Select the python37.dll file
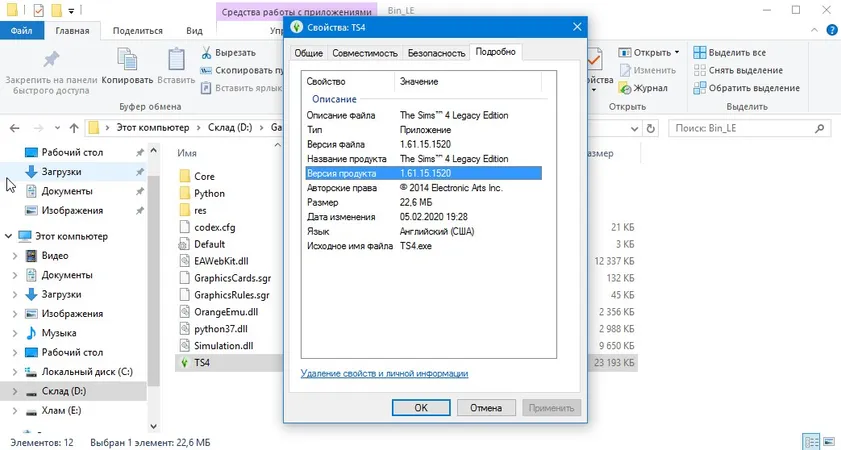841x450 pixels. pos(221,329)
